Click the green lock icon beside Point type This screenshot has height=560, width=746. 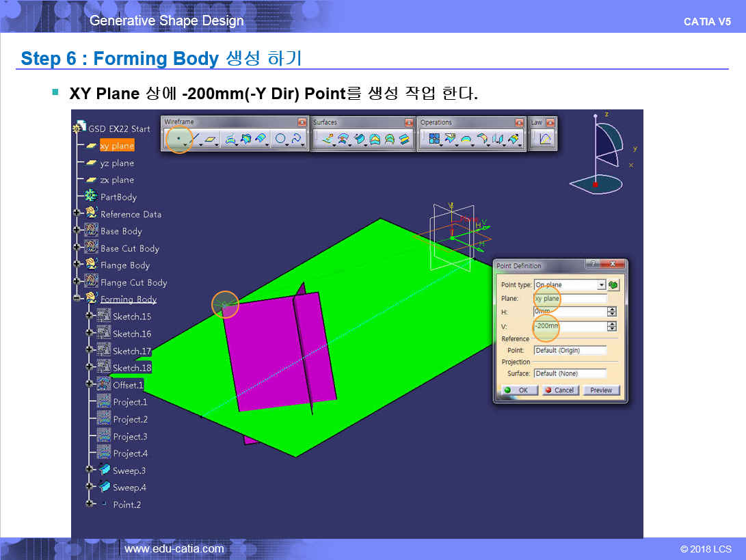[613, 285]
